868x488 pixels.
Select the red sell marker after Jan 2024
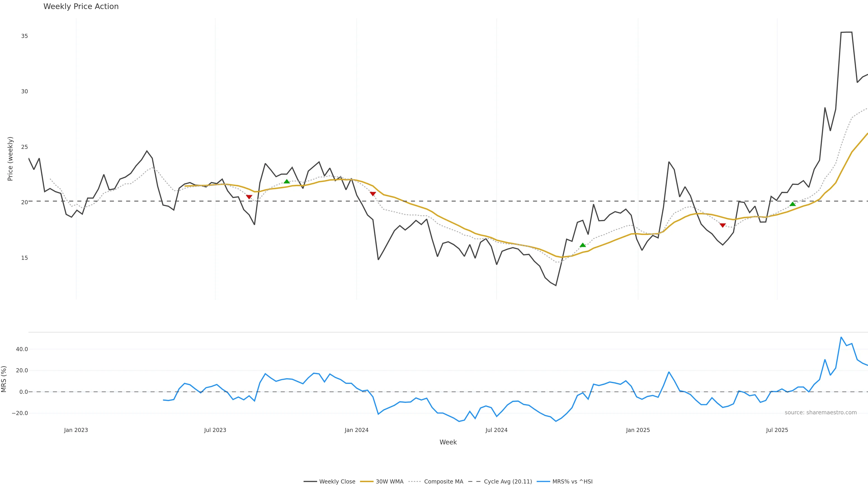tap(373, 194)
